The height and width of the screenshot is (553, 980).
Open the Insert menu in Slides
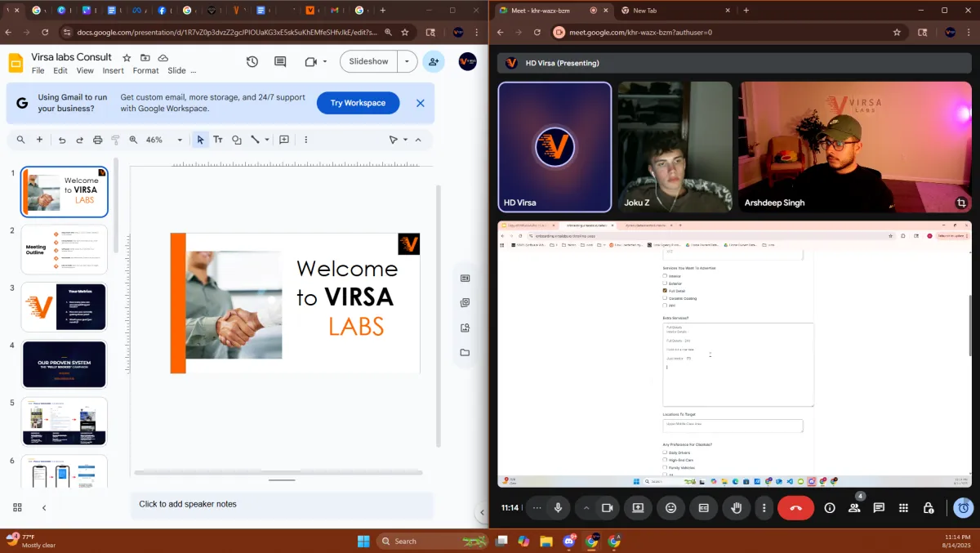pos(114,71)
